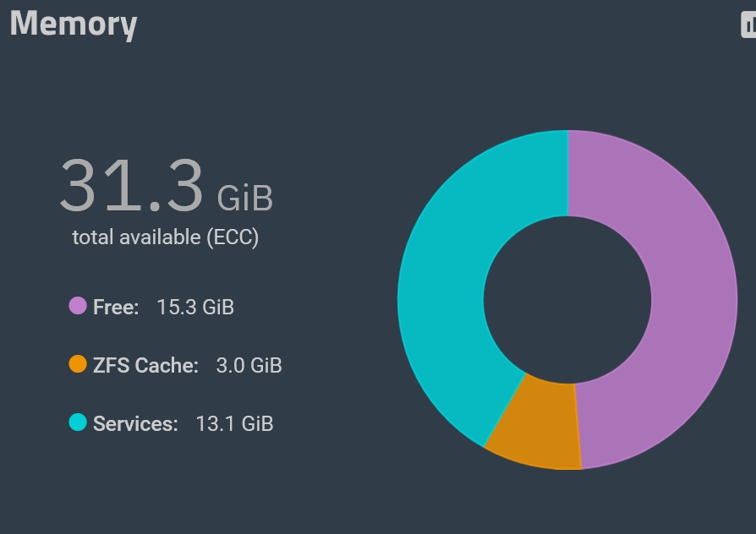
Task: Click the purple Free legend dot
Action: coord(78,306)
